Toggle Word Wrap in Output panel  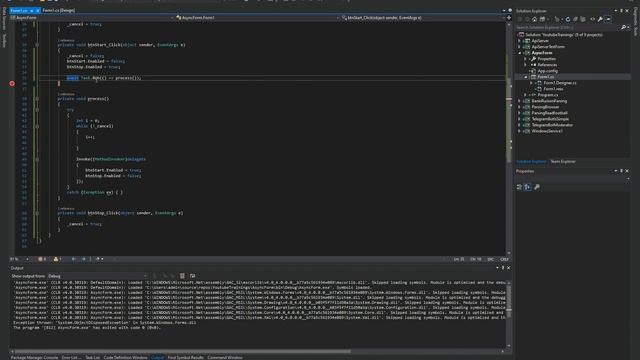click(193, 276)
